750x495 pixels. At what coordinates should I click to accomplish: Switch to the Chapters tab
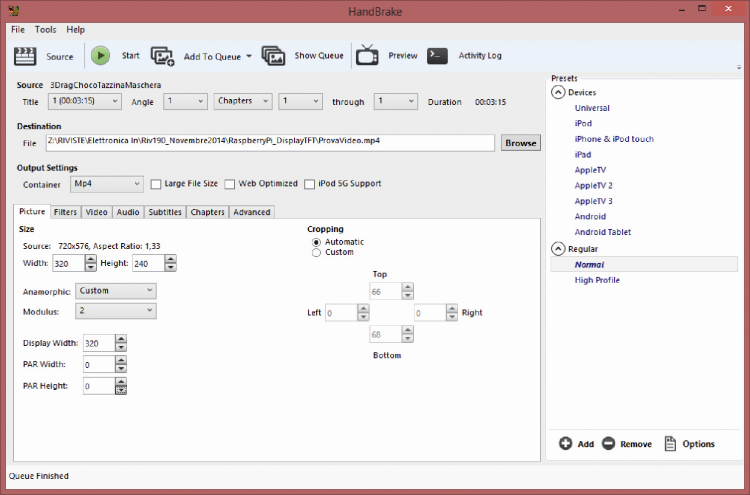coord(208,212)
